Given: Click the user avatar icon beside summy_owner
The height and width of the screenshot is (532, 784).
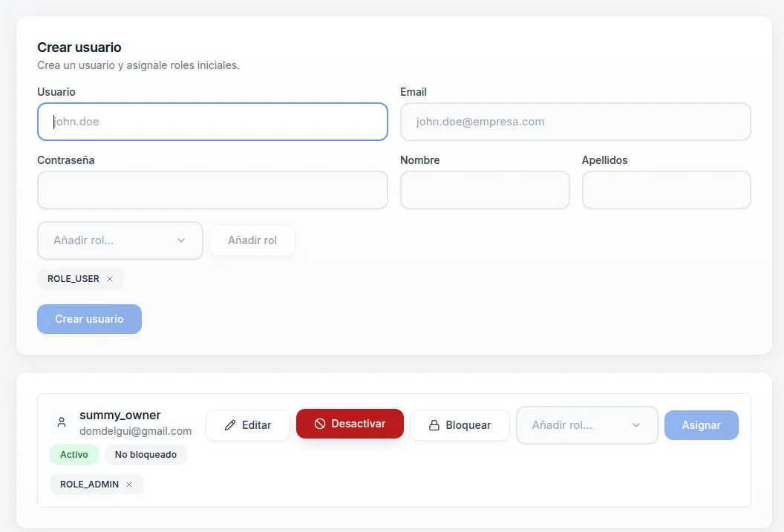Looking at the screenshot, I should point(61,423).
